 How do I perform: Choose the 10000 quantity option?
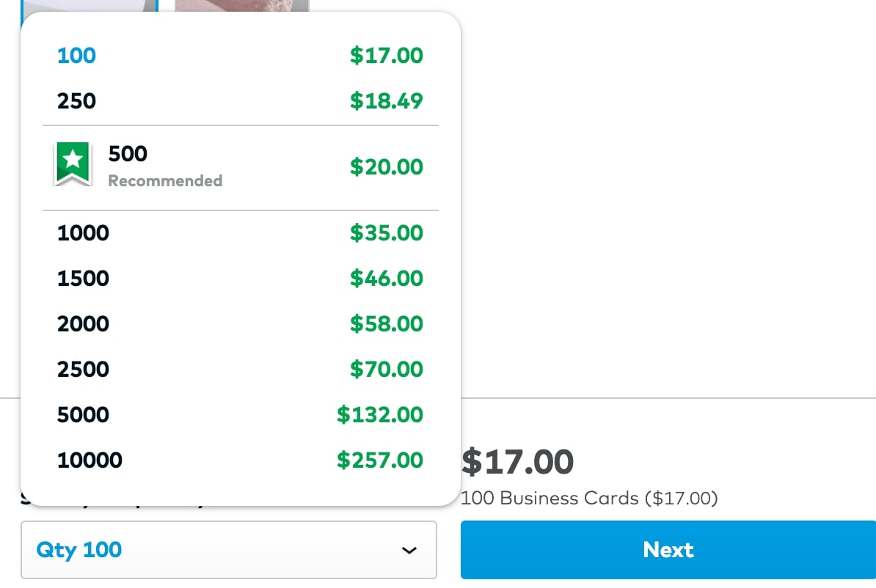click(90, 460)
